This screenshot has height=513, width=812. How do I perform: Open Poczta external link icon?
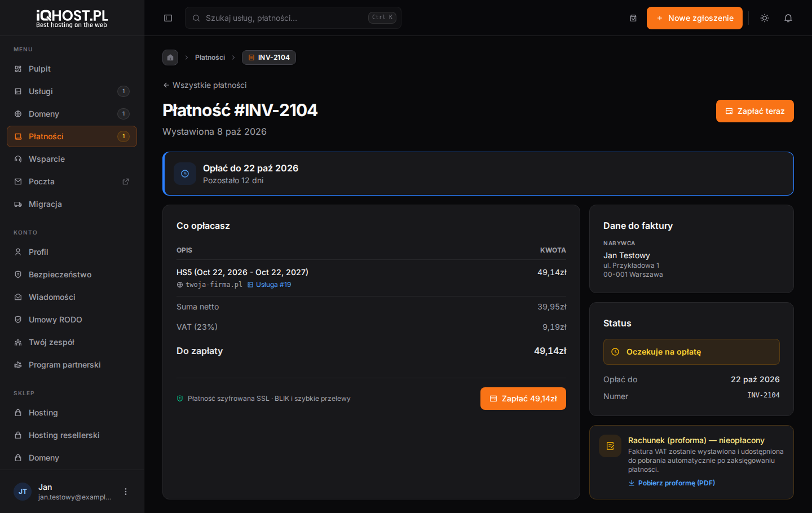pyautogui.click(x=126, y=182)
